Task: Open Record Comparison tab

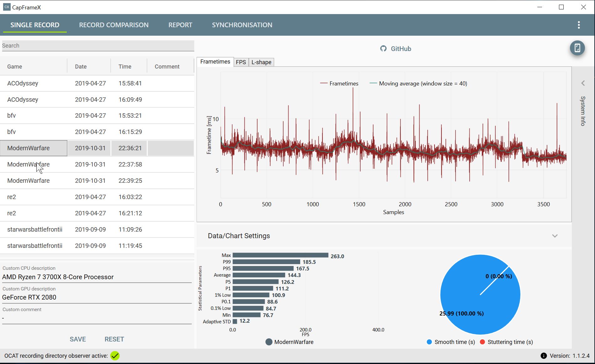Action: pos(114,25)
